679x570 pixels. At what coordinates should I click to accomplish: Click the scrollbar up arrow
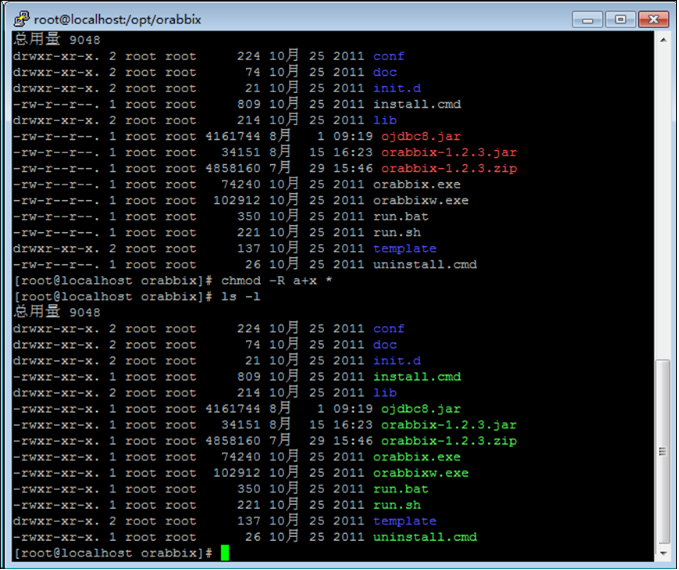tap(663, 40)
